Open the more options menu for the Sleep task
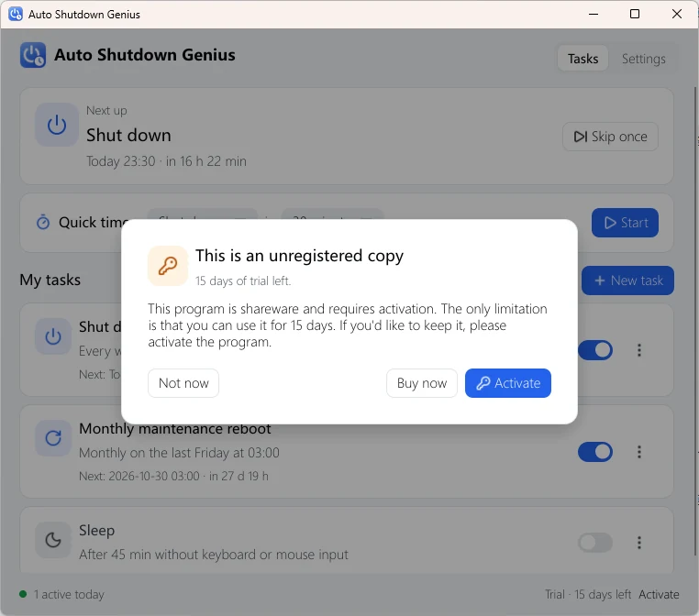This screenshot has width=699, height=616. tap(639, 543)
